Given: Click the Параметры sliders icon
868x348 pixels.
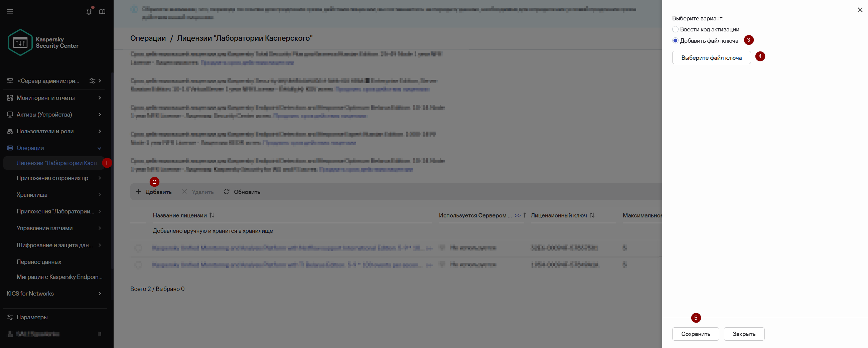Looking at the screenshot, I should click(10, 317).
